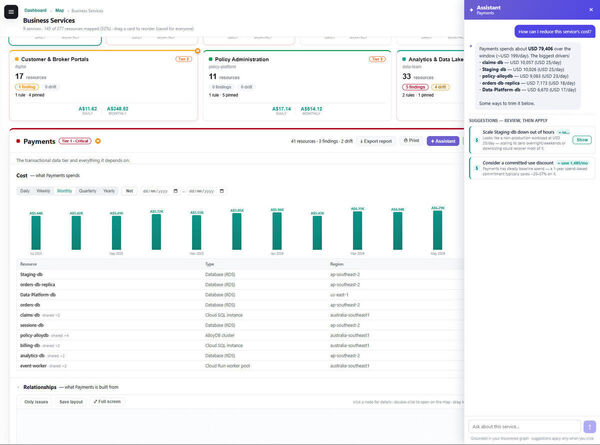Viewport: 600px width, 445px height.
Task: Click the 1 finding badge on Customer & Broker Portals
Action: point(27,87)
